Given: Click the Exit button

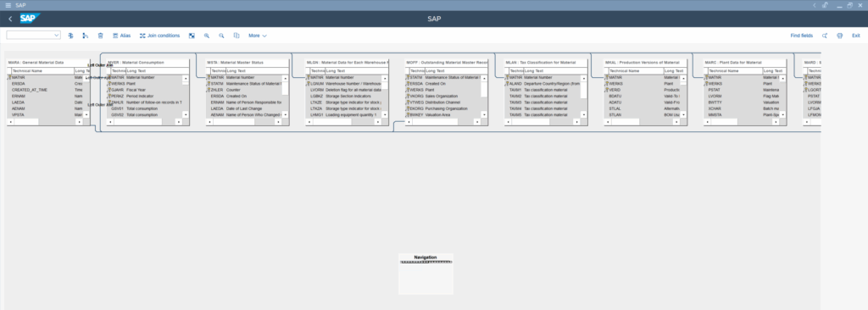Looking at the screenshot, I should (856, 36).
